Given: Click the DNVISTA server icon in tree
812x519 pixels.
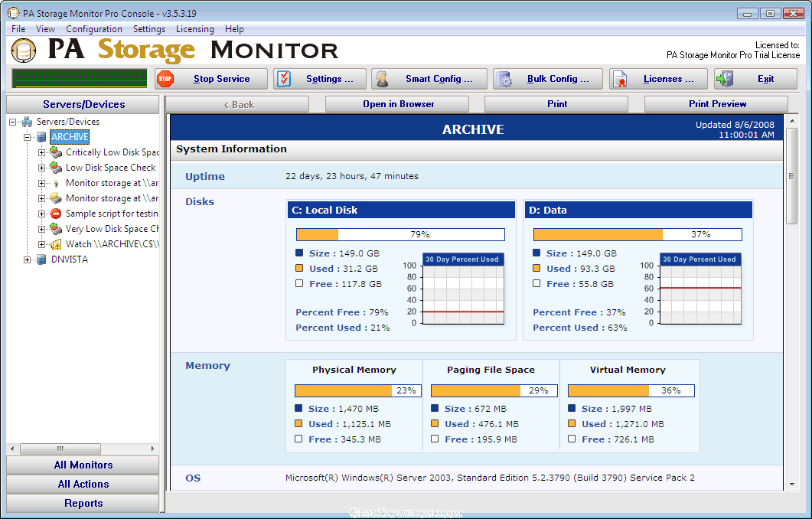Looking at the screenshot, I should pyautogui.click(x=41, y=259).
